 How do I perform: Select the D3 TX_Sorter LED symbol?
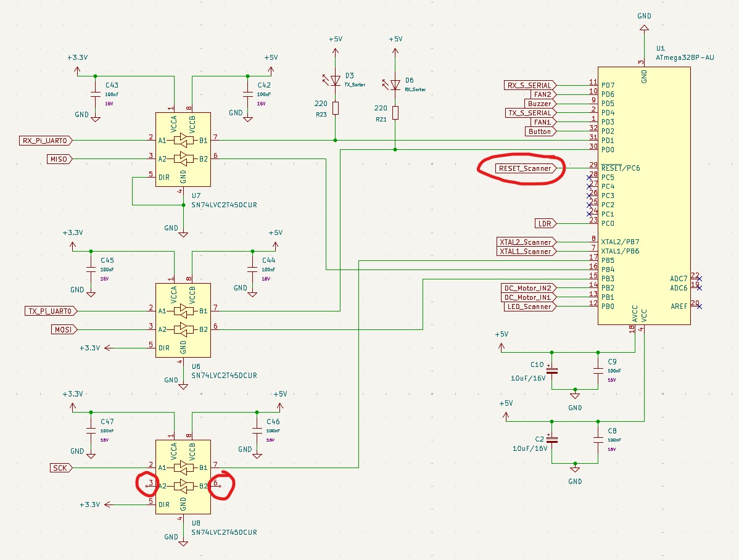[336, 80]
